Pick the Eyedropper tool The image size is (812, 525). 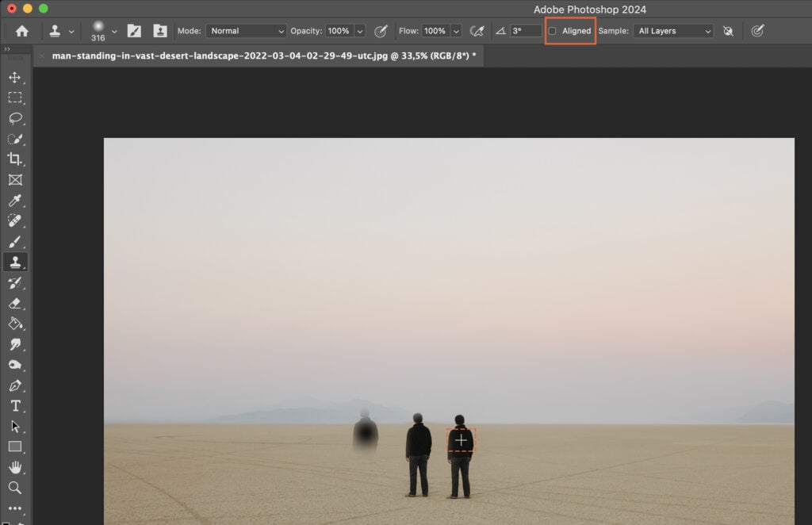click(17, 201)
